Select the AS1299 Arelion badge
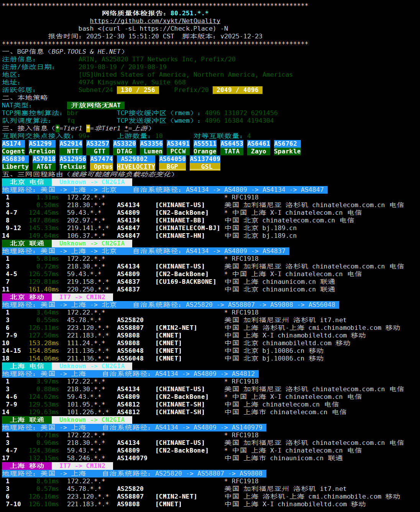420x512 pixels. point(42,147)
